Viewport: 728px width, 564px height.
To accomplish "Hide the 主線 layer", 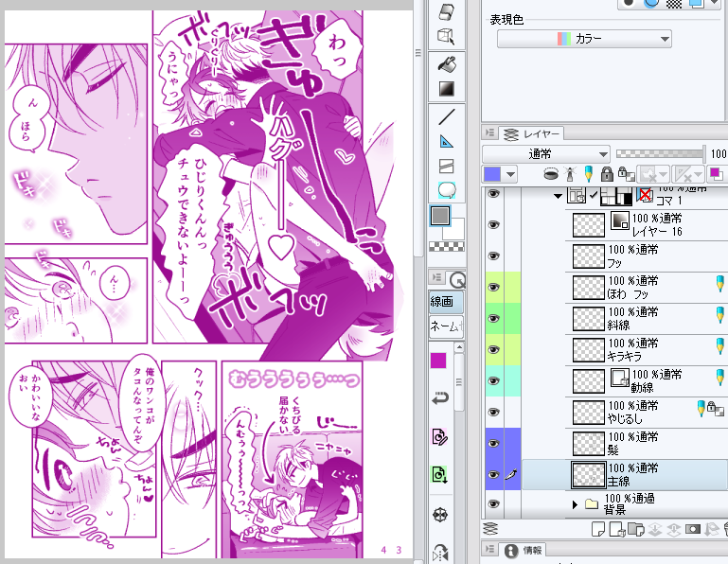I will pos(494,474).
